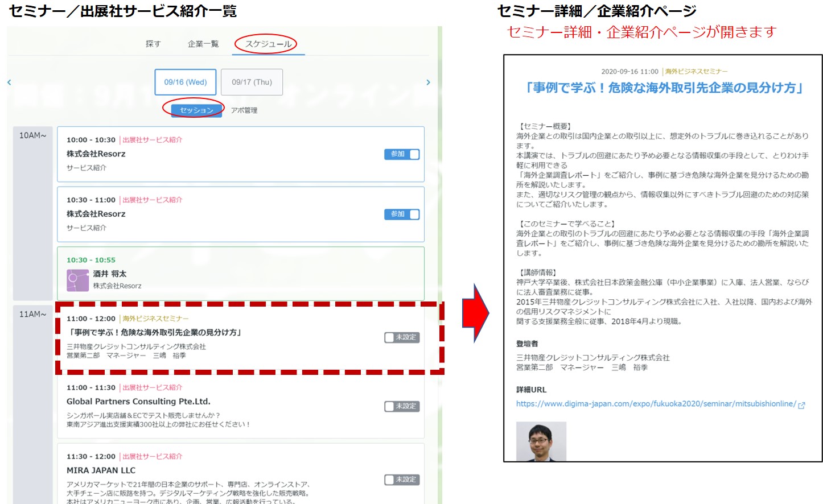
Task: Show the セッション list
Action: click(196, 110)
